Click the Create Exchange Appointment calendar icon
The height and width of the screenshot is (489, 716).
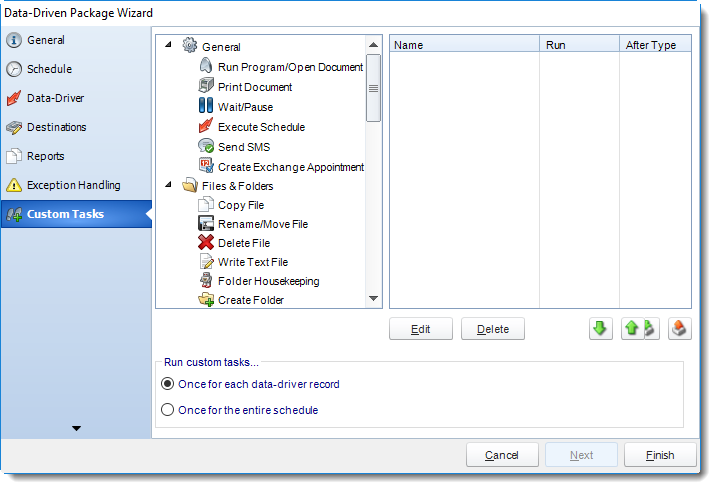206,165
